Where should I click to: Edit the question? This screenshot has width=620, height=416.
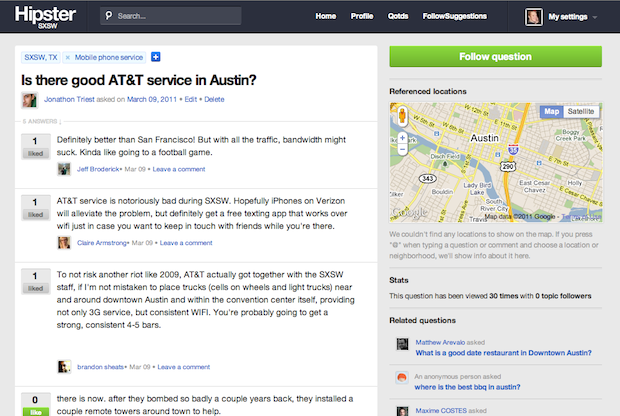(x=191, y=99)
